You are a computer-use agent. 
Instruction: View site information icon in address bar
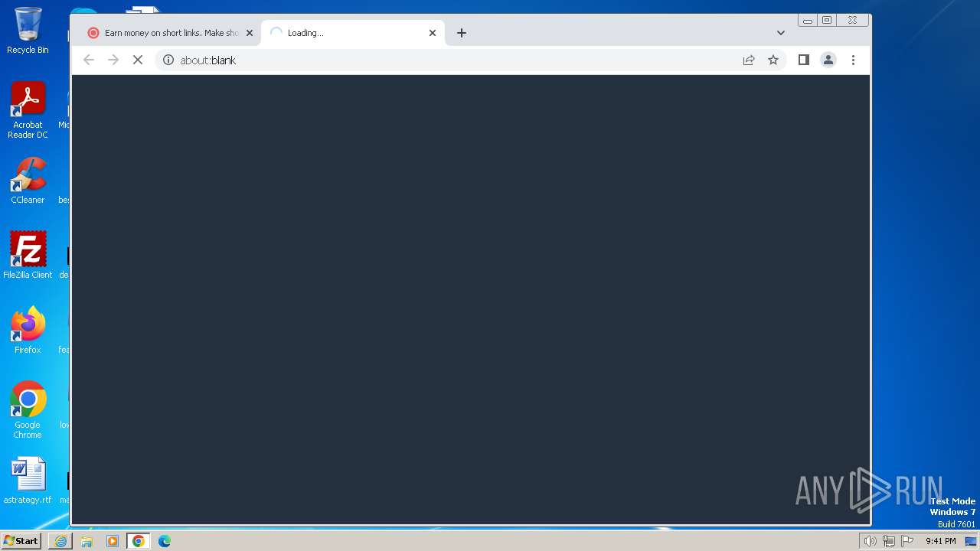point(168,60)
